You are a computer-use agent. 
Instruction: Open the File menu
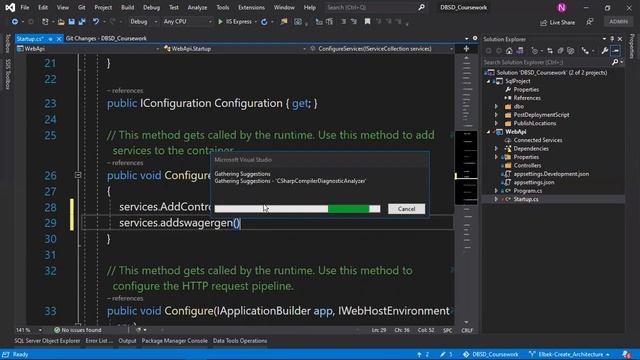24,7
